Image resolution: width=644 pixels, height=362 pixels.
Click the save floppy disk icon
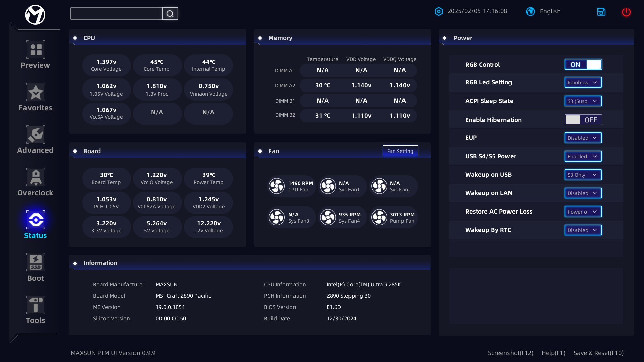click(601, 12)
